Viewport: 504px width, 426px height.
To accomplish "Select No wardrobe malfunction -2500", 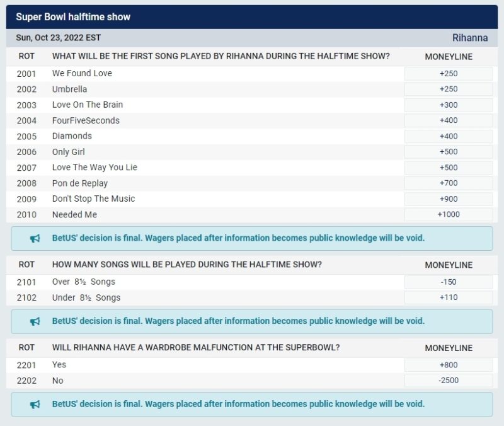I will [x=449, y=381].
